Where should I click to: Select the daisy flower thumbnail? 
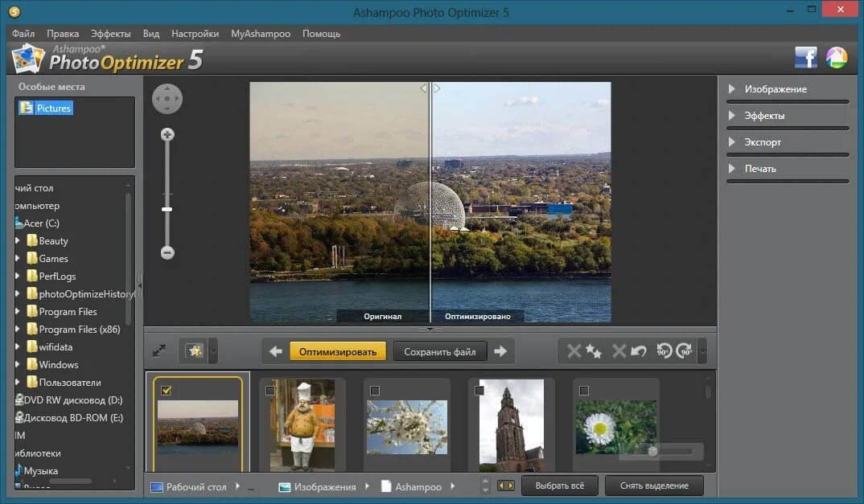click(616, 424)
